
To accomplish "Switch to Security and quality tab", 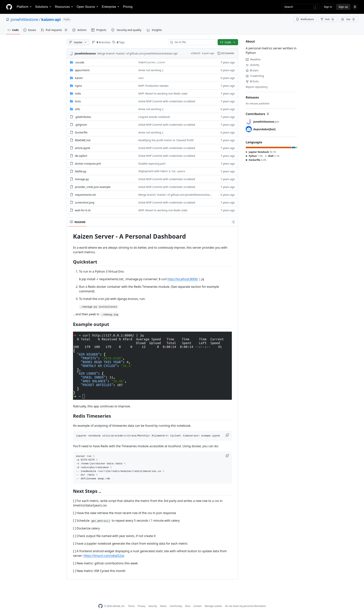I will point(126,30).
